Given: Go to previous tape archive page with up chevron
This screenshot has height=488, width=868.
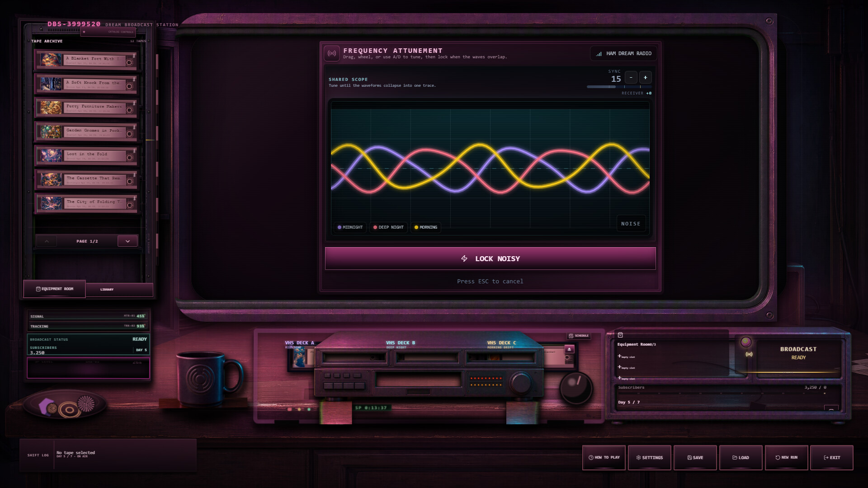Looking at the screenshot, I should pyautogui.click(x=47, y=241).
